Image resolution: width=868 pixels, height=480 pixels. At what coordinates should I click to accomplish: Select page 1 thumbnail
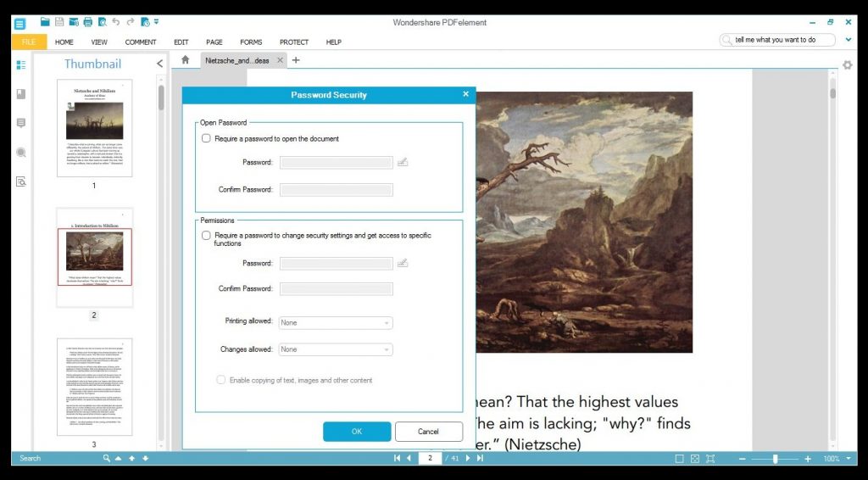(94, 128)
